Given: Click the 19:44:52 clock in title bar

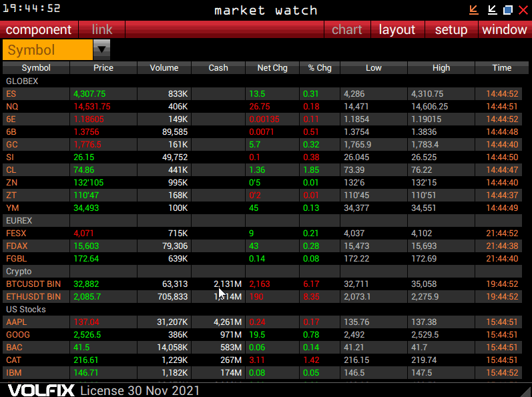Looking at the screenshot, I should click(31, 8).
